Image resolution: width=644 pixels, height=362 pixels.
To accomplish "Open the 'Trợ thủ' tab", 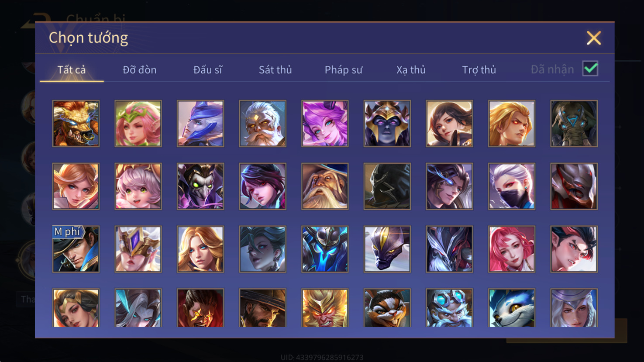I will tap(479, 70).
